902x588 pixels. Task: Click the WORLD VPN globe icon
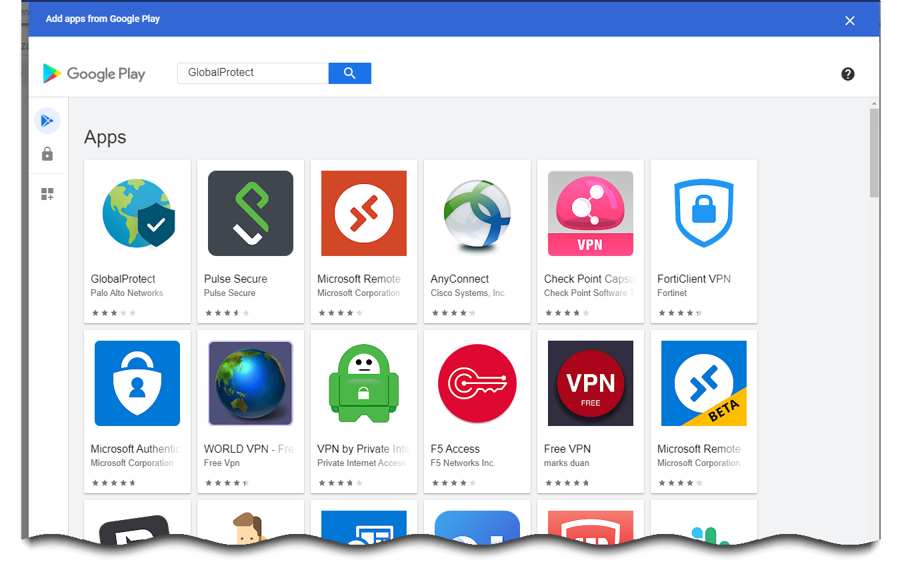pos(251,383)
